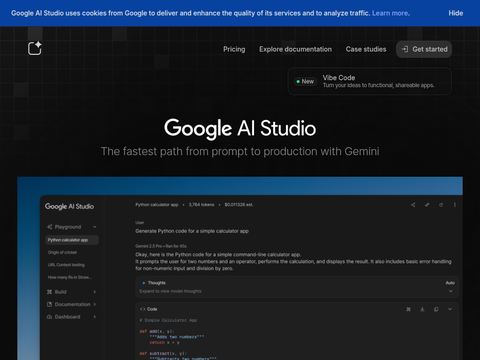Expand the Thoughts panel chevron

pos(451,291)
